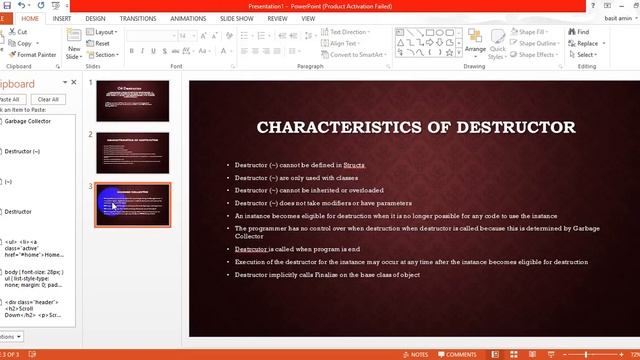Align text left
The image size is (640, 360).
[x=244, y=51]
